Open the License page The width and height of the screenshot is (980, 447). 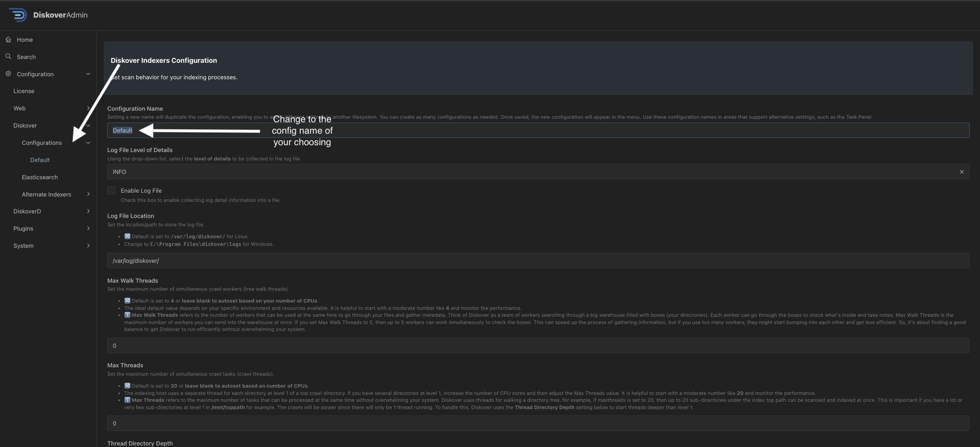(24, 91)
